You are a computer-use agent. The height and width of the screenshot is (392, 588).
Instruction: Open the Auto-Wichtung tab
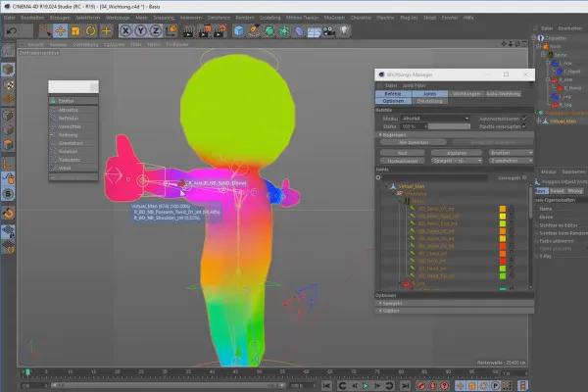504,94
